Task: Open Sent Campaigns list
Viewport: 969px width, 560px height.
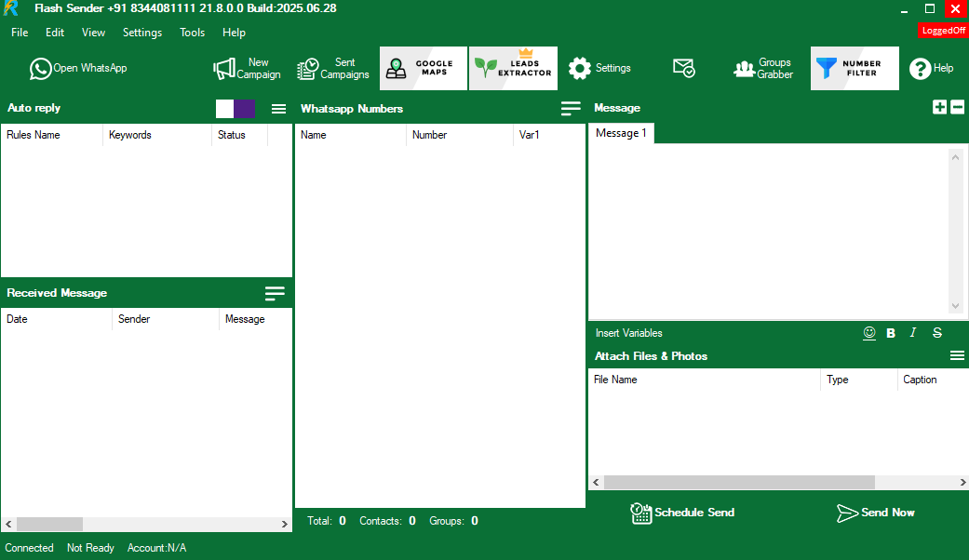Action: pos(332,69)
